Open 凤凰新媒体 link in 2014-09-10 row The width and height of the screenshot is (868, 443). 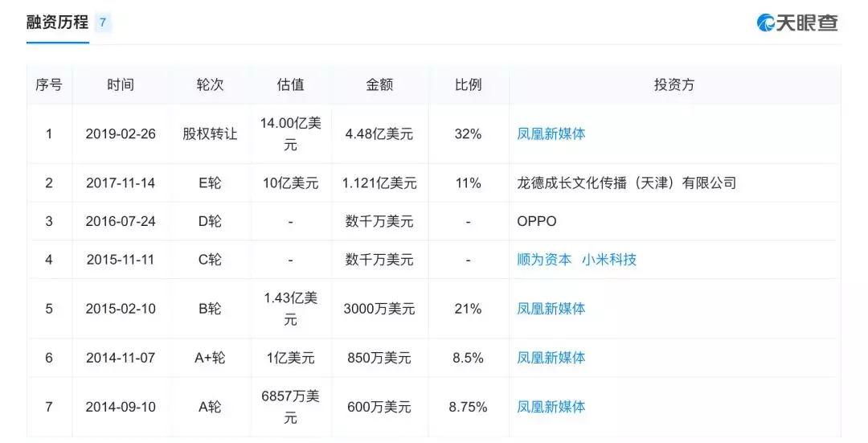551,407
